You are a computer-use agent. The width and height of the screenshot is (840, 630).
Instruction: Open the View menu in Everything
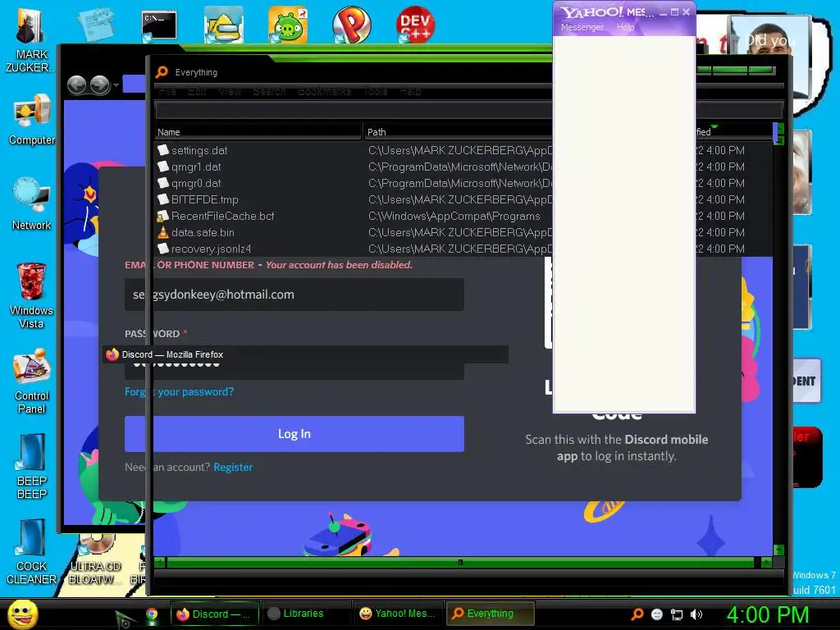pos(230,92)
